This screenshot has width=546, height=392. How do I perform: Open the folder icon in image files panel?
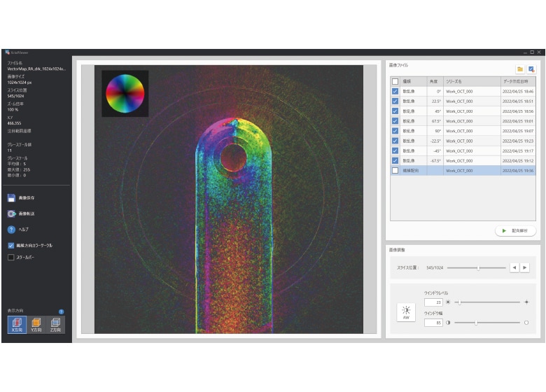[520, 69]
